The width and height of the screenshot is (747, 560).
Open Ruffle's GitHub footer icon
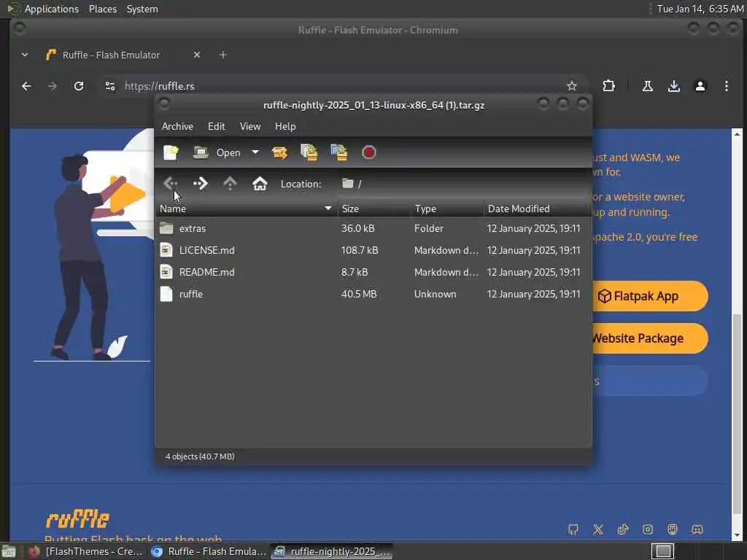pyautogui.click(x=573, y=529)
